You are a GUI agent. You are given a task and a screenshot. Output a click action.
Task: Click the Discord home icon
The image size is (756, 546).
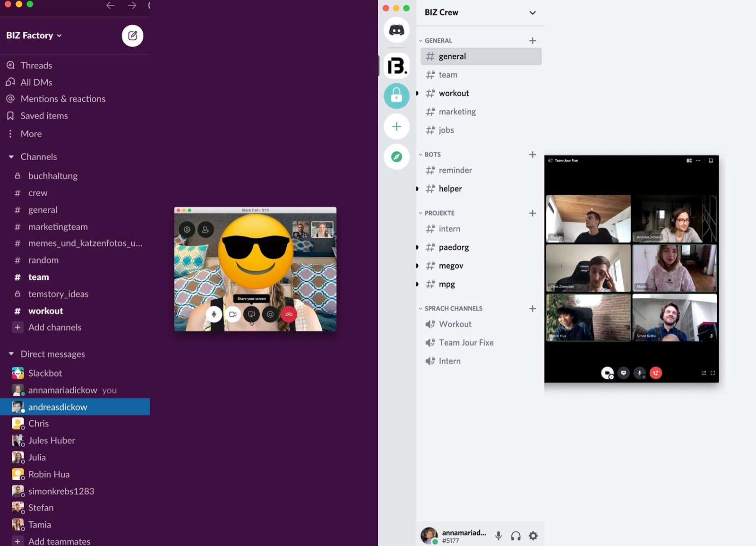tap(396, 30)
